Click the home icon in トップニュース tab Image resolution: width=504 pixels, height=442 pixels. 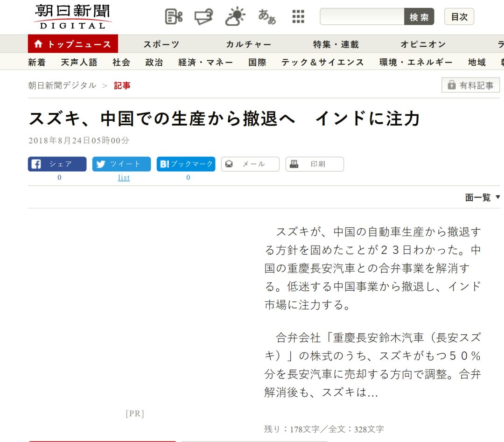click(38, 44)
